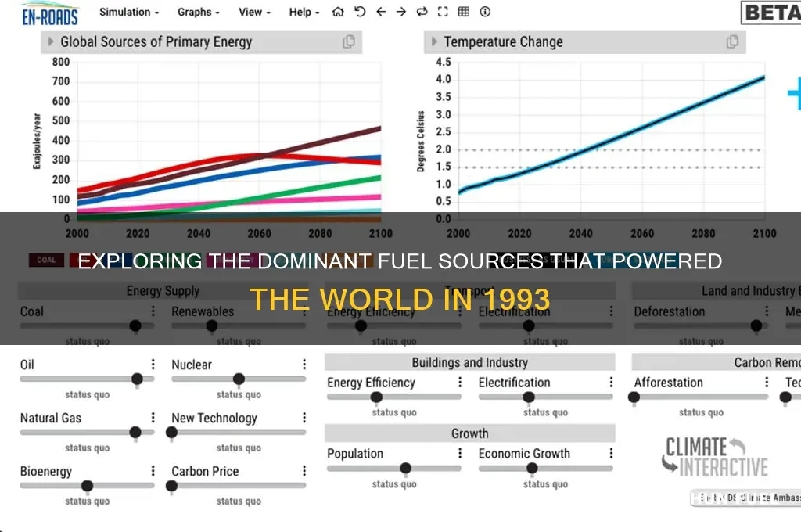Open Buildings Energy Efficiency options menu
The width and height of the screenshot is (801, 532).
coord(460,382)
